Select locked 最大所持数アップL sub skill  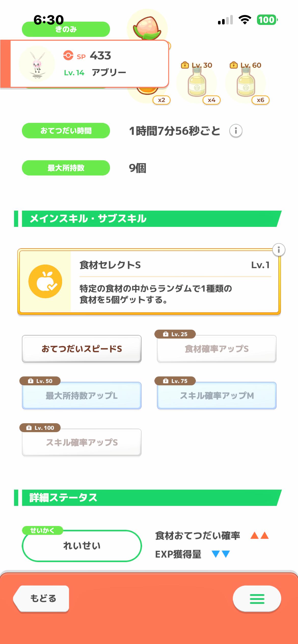click(82, 396)
